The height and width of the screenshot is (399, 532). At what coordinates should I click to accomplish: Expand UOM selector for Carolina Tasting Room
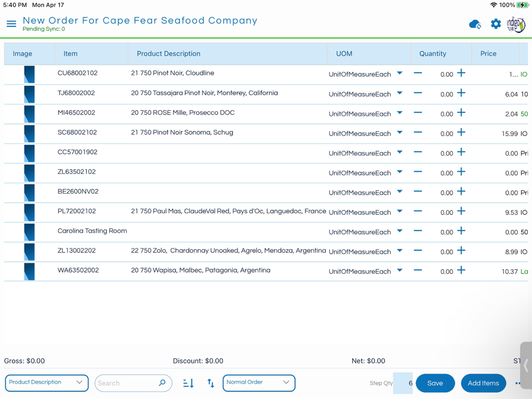[400, 230]
